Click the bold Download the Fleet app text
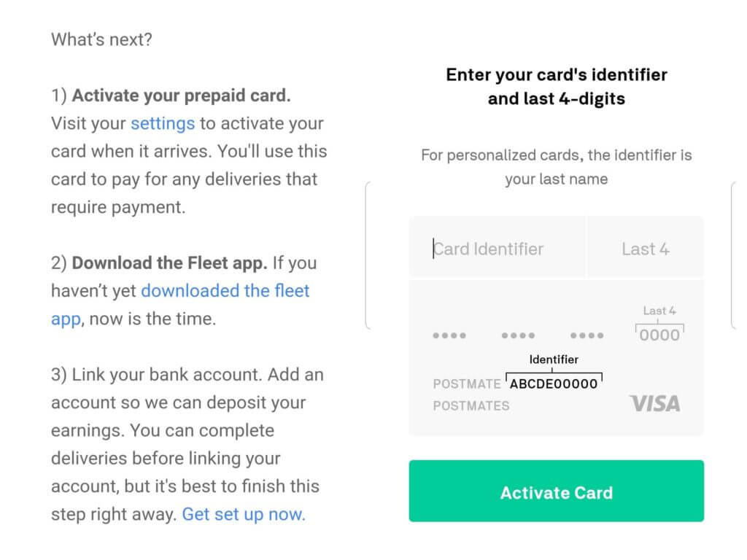 169,262
